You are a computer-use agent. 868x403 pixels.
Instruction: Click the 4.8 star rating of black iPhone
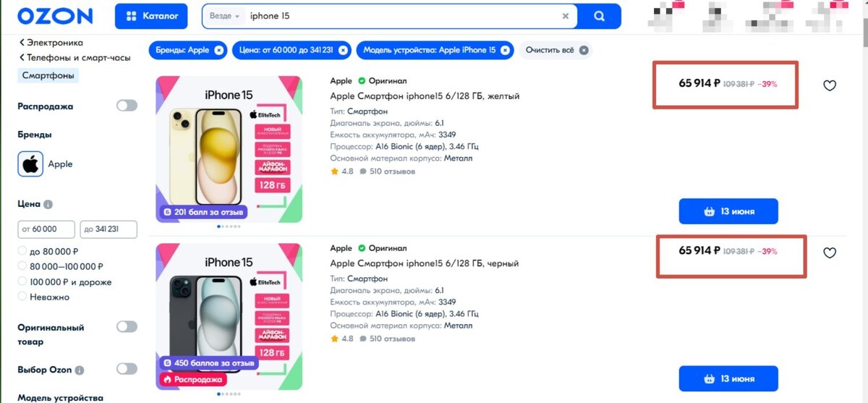point(342,339)
